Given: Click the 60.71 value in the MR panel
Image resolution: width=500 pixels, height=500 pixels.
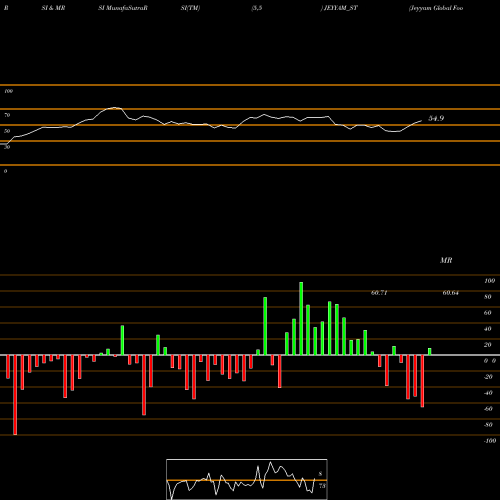Looking at the screenshot, I should click(x=379, y=293).
